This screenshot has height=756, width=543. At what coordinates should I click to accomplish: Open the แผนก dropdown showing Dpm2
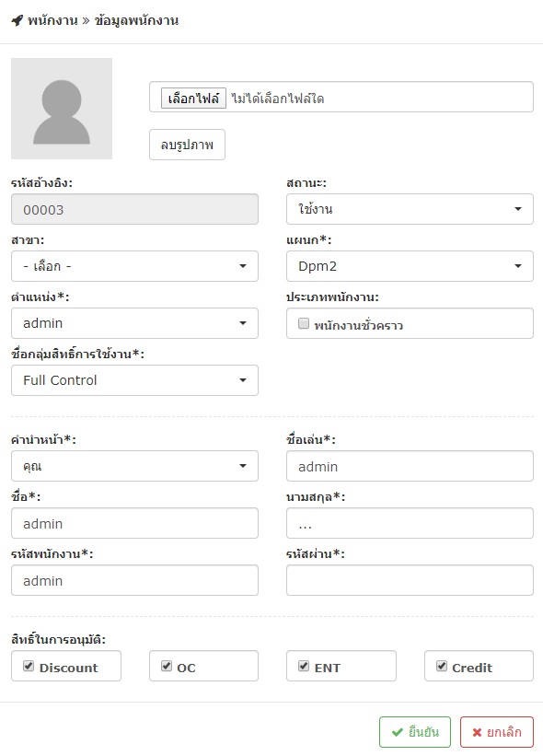point(410,266)
